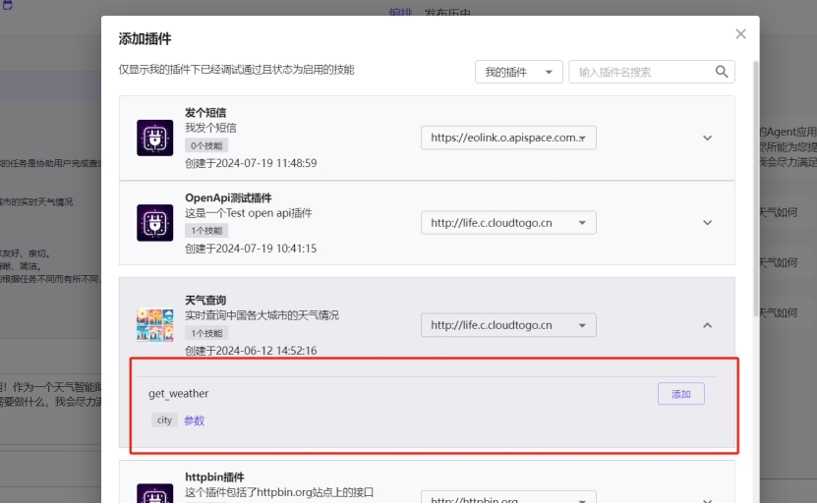Viewport: 817px width, 504px height.
Task: Click the magnifier search icon
Action: tap(721, 72)
